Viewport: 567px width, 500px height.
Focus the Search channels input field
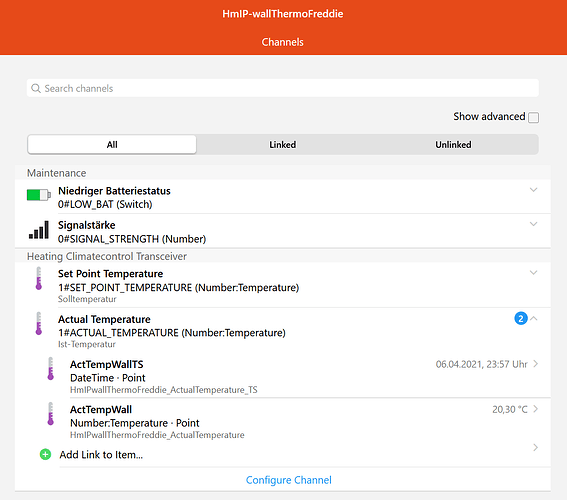[283, 88]
